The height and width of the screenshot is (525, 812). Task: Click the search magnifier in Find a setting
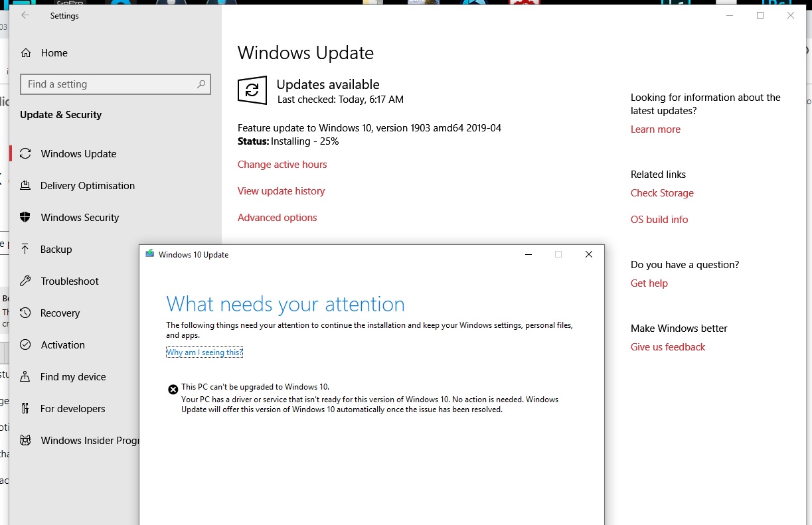click(201, 84)
